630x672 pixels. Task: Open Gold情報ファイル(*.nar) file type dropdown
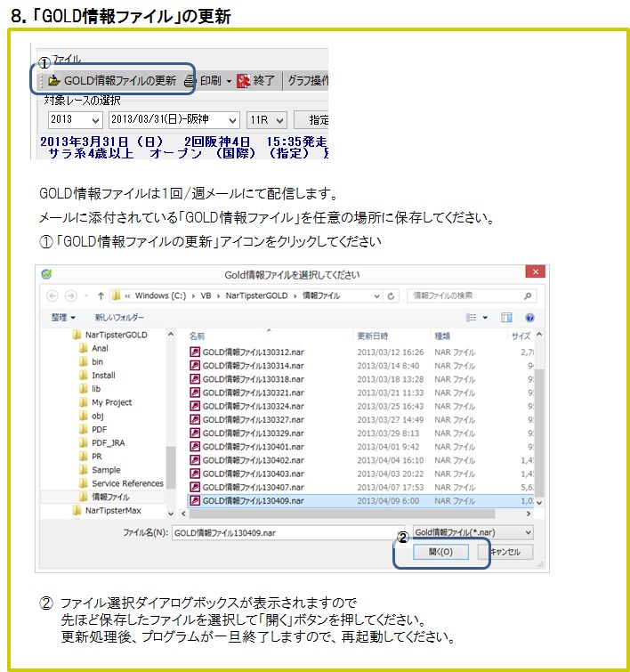473,532
